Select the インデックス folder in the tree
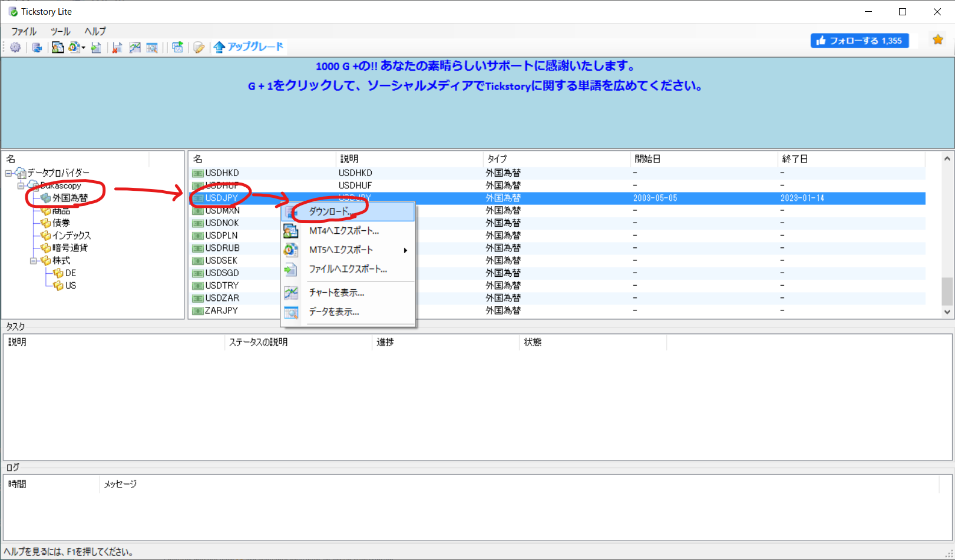Viewport: 955px width, 560px height. coord(71,236)
